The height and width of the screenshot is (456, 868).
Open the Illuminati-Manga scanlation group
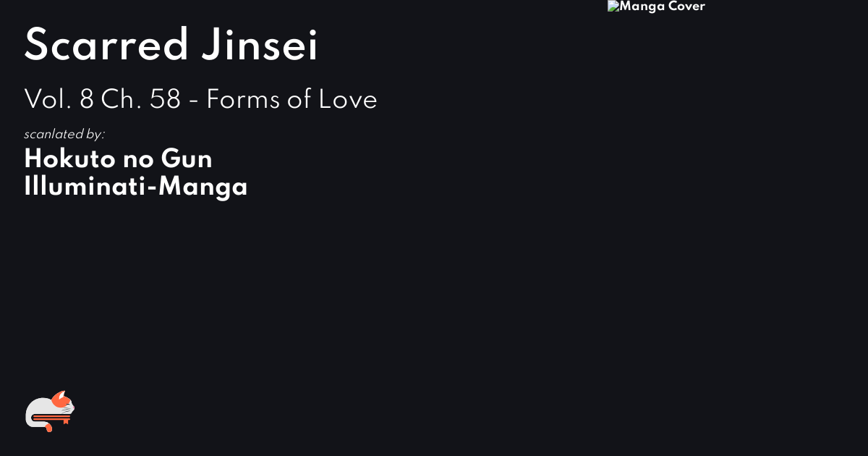tap(136, 186)
